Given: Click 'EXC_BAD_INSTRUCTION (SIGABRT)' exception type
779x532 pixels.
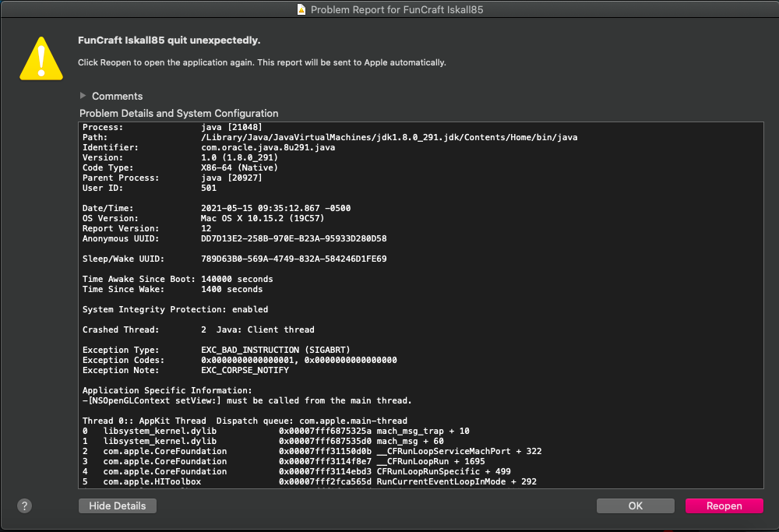Looking at the screenshot, I should pos(276,351).
